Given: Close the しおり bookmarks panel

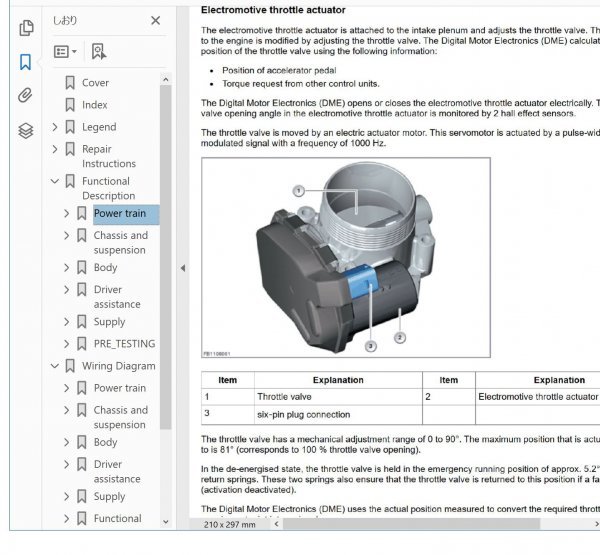Looking at the screenshot, I should pos(155,20).
